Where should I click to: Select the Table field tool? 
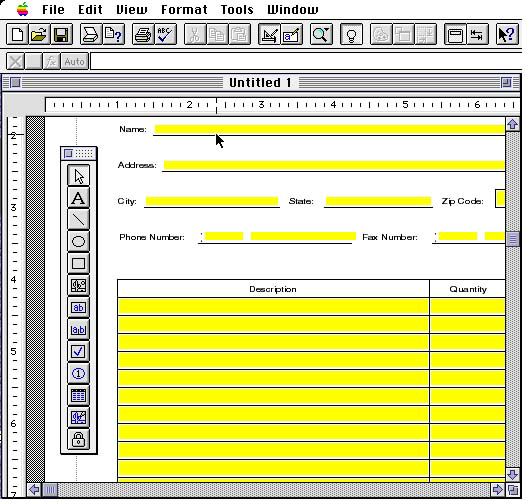click(x=78, y=396)
